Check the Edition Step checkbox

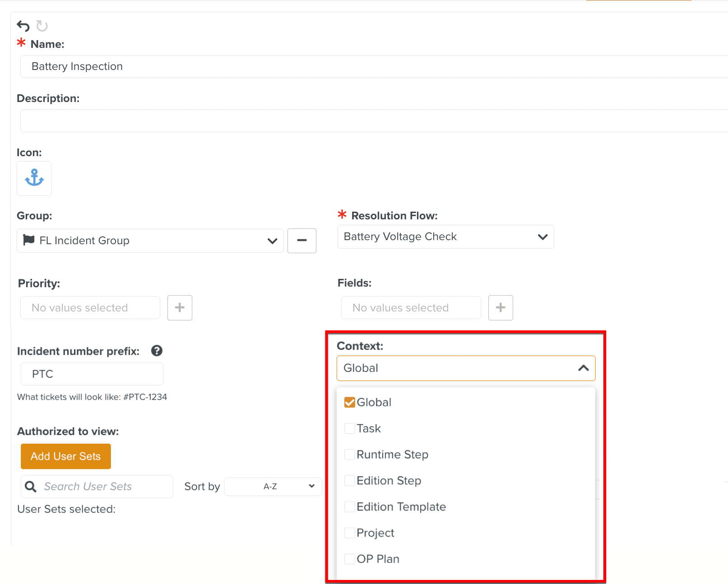[350, 481]
